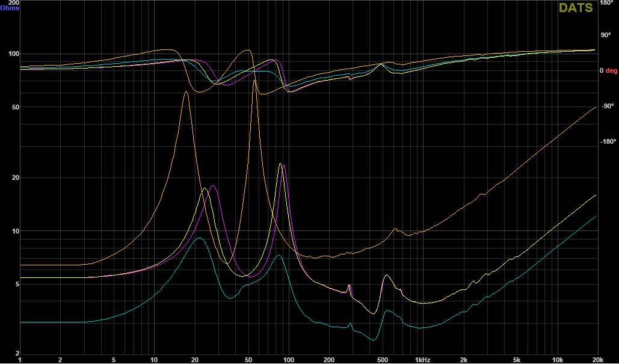Select the 500 frequency axis label

coord(381,360)
